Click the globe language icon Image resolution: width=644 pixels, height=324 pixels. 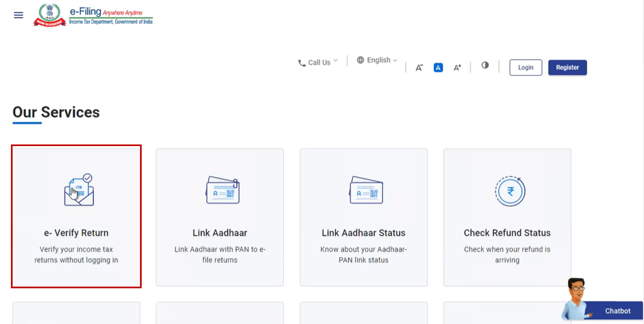(x=361, y=60)
